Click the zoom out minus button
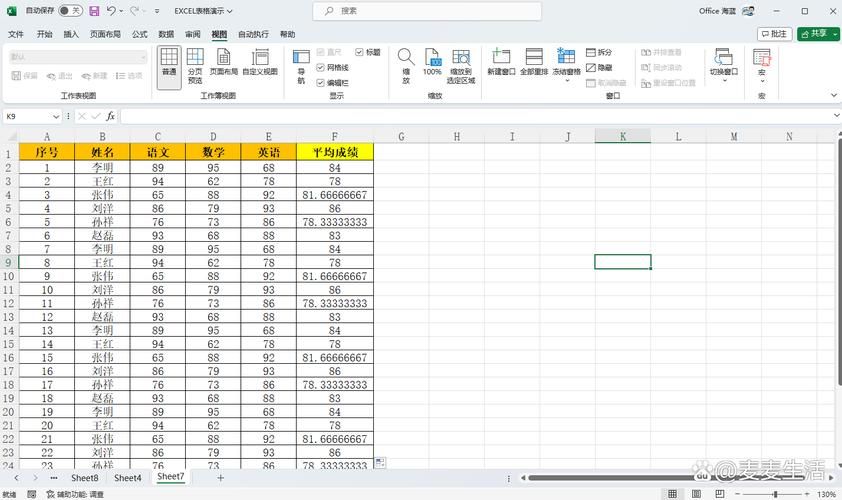 coord(737,494)
